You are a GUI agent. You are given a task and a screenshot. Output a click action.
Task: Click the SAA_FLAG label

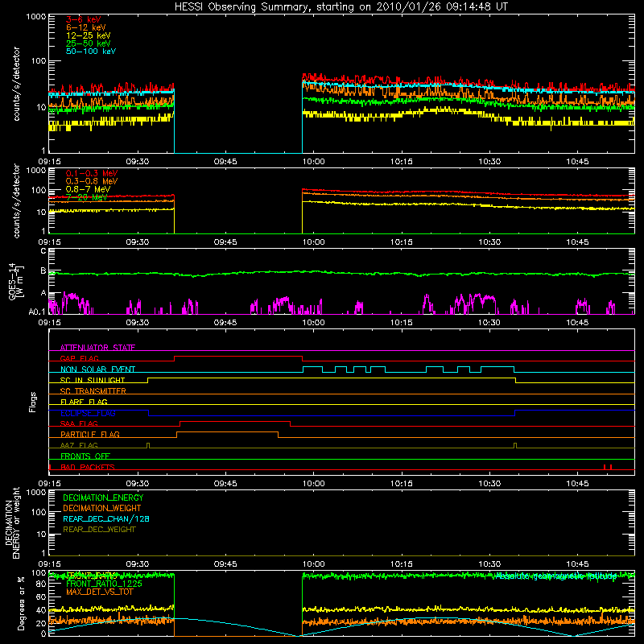click(x=79, y=423)
